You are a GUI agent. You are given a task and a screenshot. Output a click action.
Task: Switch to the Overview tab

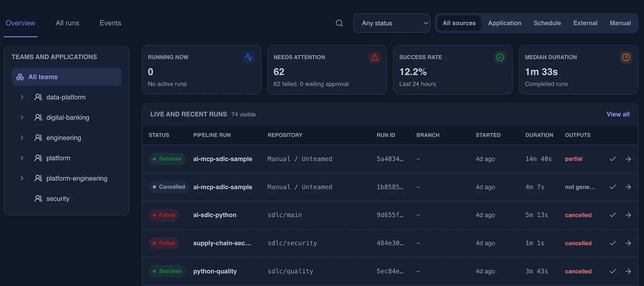coord(20,23)
